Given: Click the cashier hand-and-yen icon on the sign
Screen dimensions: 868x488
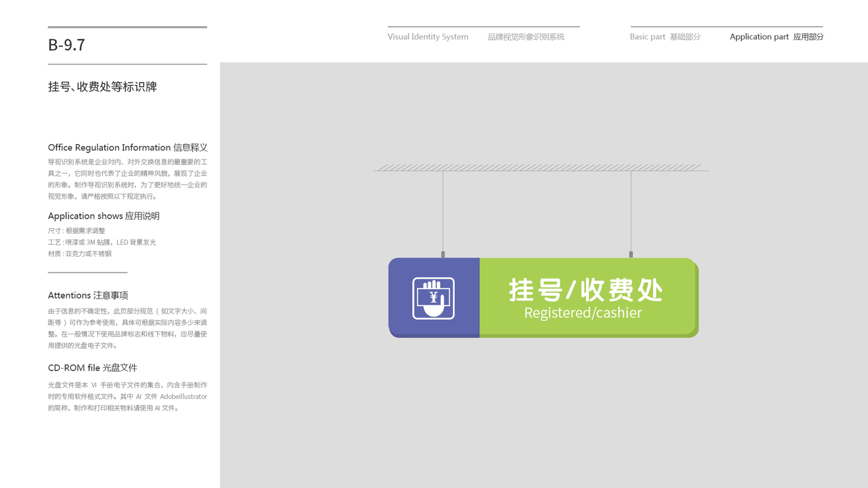Looking at the screenshot, I should (433, 298).
